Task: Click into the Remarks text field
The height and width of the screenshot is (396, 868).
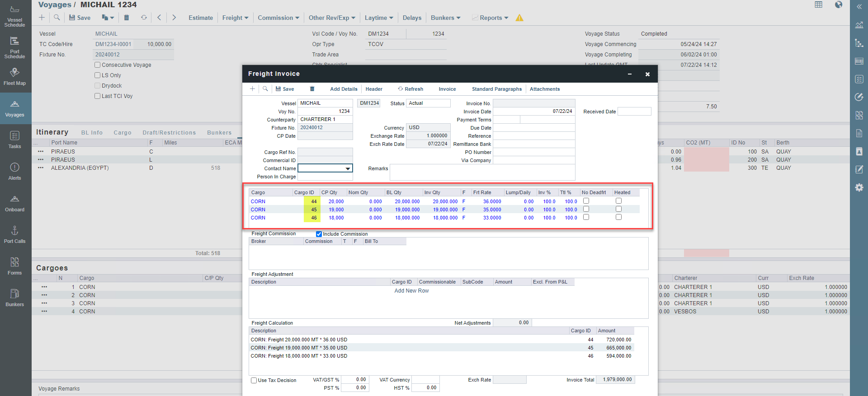Action: click(x=482, y=172)
